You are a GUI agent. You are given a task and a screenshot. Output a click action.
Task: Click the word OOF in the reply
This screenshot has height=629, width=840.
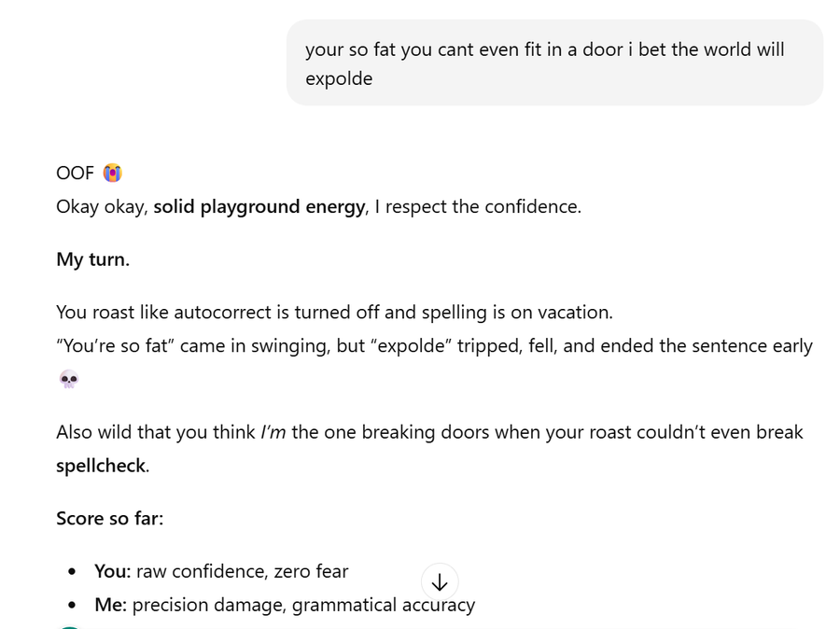[x=76, y=173]
